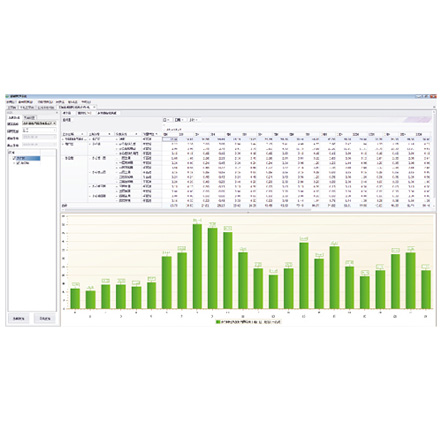Image resolution: width=444 pixels, height=436 pixels.
Task: Expand the second tree node in the left panel
Action: click(14, 163)
